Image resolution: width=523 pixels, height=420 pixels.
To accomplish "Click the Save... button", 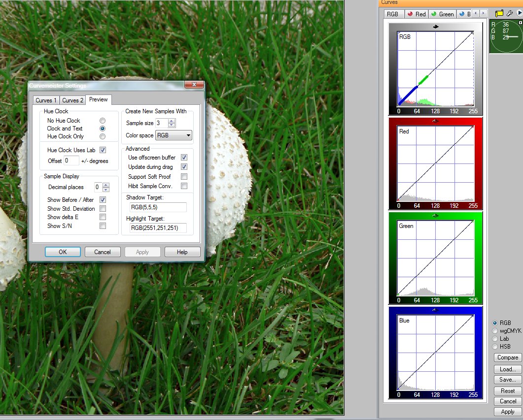I will pos(508,380).
